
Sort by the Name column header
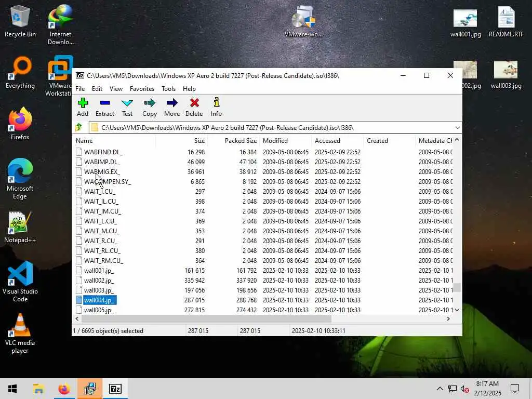[x=114, y=141]
